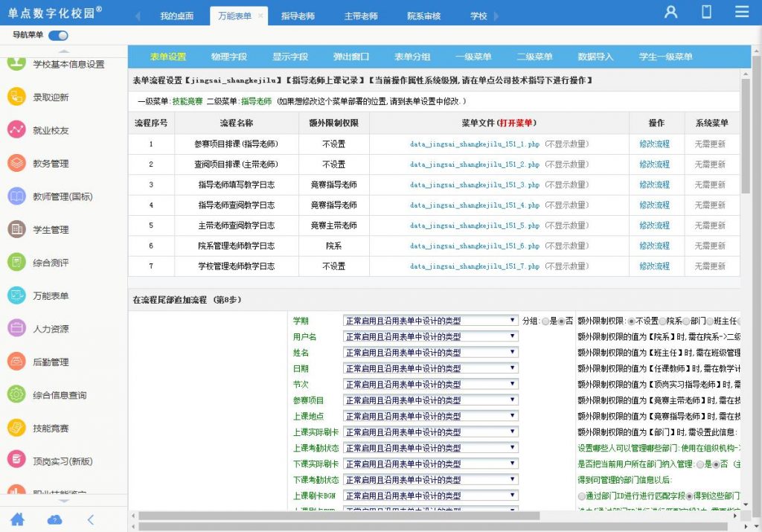Open the user profile icon

670,12
